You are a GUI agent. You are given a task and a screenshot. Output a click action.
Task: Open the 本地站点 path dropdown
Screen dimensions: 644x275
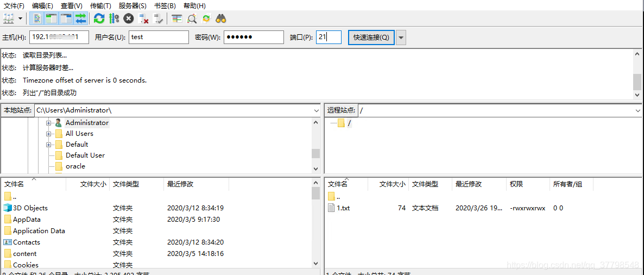[316, 110]
